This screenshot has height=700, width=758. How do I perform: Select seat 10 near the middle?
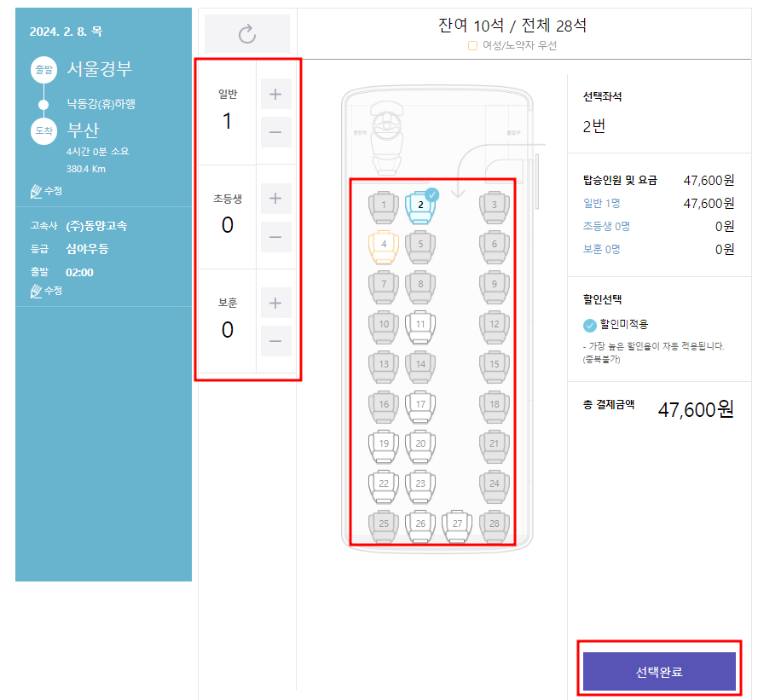pos(382,325)
